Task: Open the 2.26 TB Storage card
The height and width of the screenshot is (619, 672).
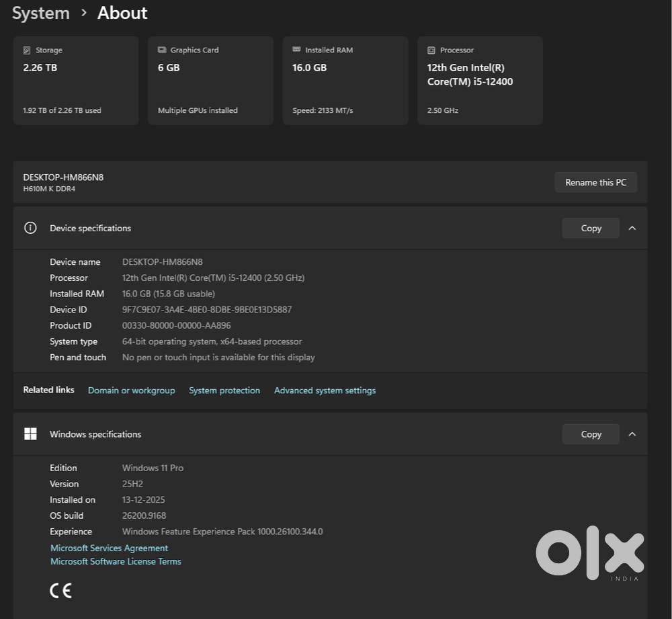Action: pos(76,81)
